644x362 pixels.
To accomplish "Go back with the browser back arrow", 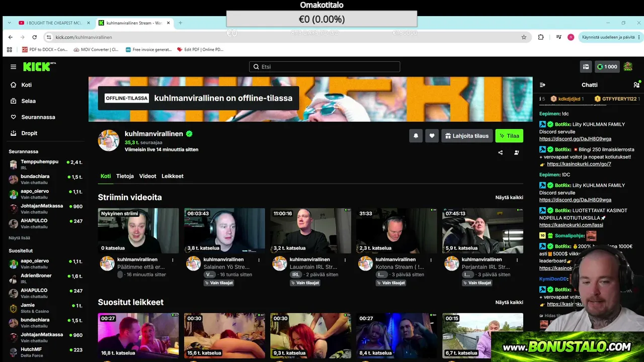I will 10,37.
